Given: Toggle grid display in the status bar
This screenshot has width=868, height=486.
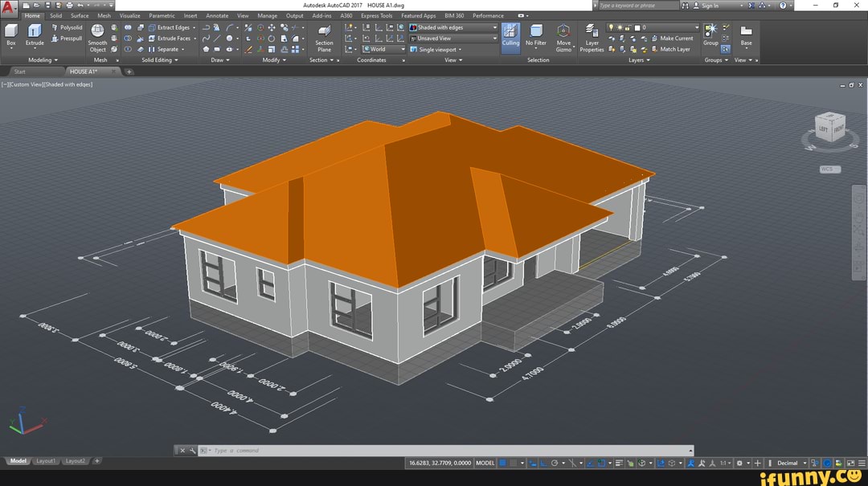Looking at the screenshot, I should (x=503, y=463).
